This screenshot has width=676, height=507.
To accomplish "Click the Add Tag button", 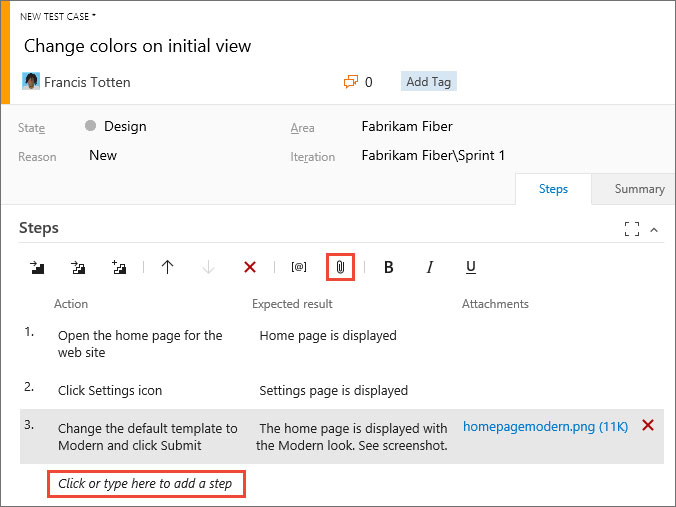I will click(429, 81).
